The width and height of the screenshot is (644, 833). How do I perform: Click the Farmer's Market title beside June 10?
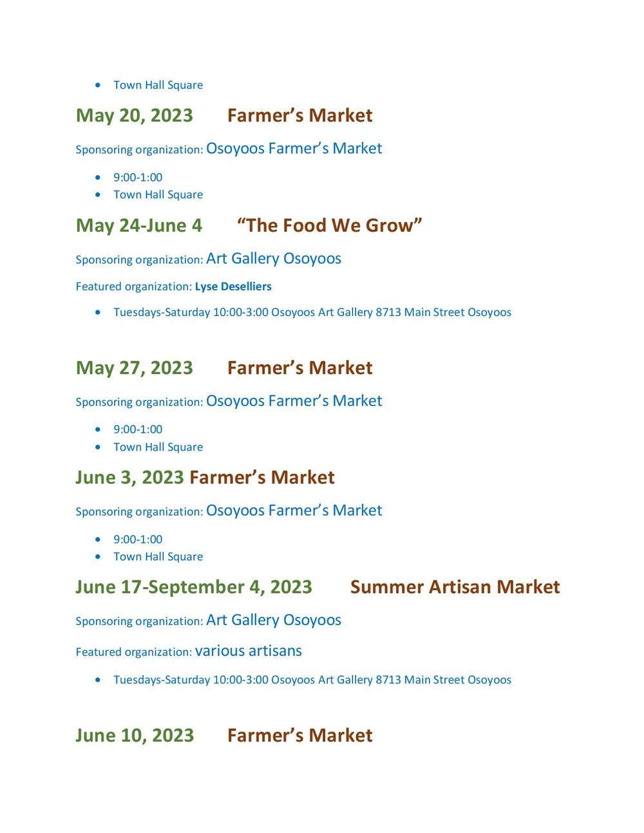pyautogui.click(x=299, y=736)
